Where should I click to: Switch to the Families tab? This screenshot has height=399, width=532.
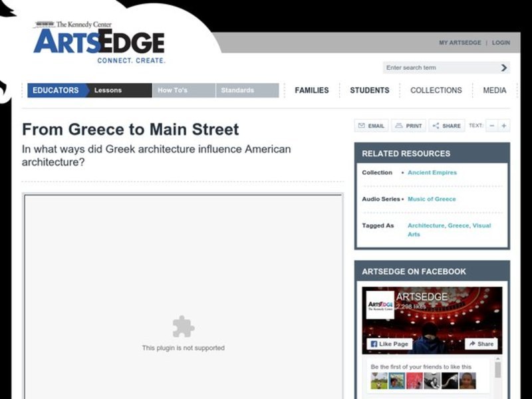pos(311,90)
